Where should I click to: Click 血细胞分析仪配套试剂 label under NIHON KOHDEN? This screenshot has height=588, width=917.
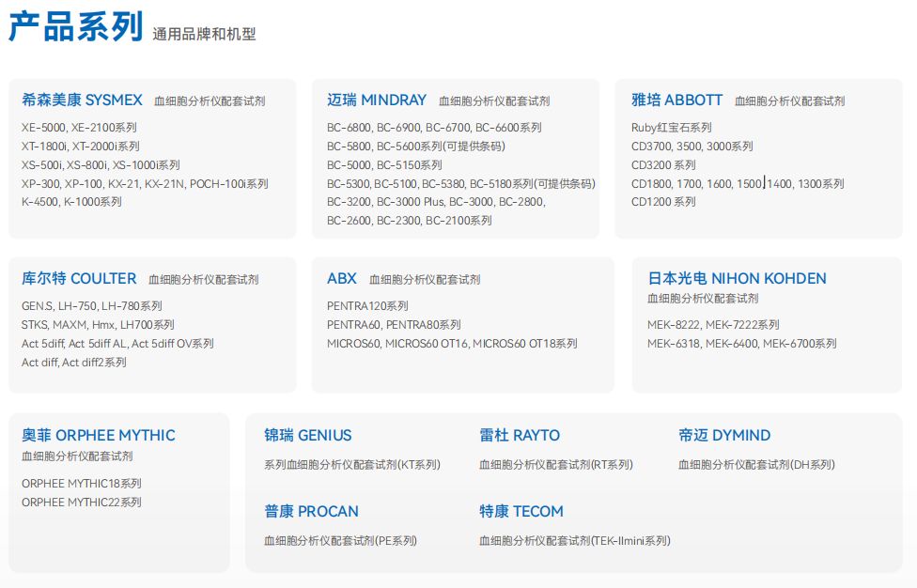pyautogui.click(x=703, y=298)
